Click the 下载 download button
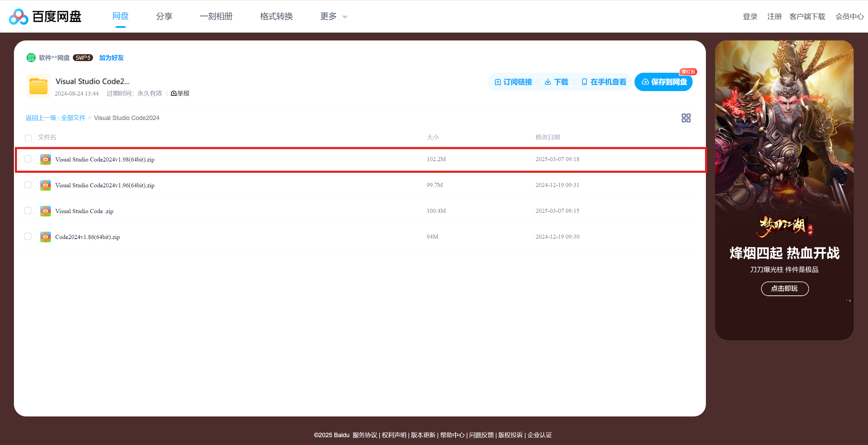Viewport: 868px width, 445px height. coord(556,82)
